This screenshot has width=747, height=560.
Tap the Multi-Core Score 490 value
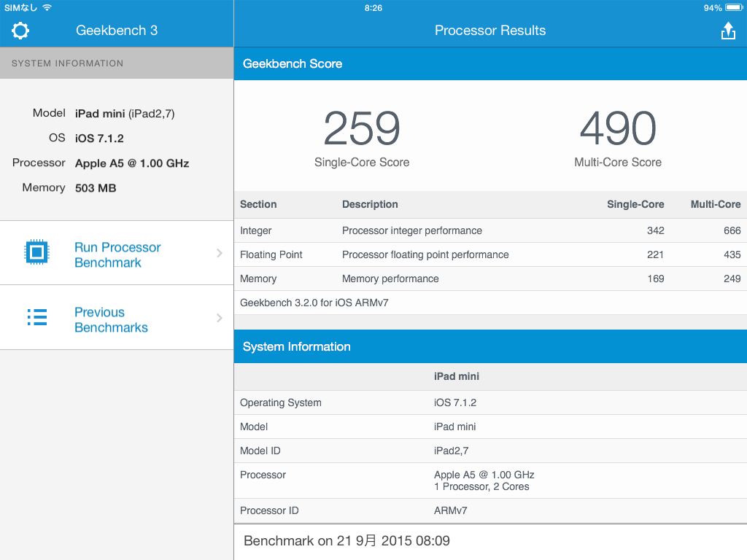coord(618,129)
